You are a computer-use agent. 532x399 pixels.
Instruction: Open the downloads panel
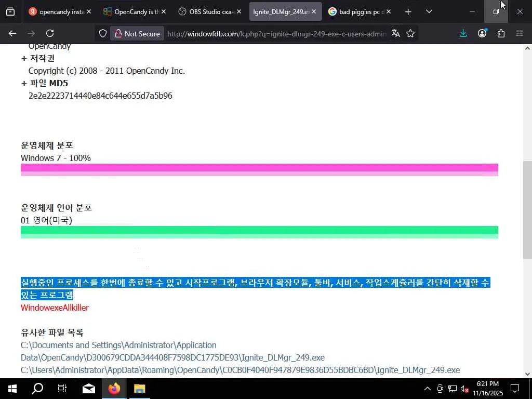pyautogui.click(x=463, y=33)
